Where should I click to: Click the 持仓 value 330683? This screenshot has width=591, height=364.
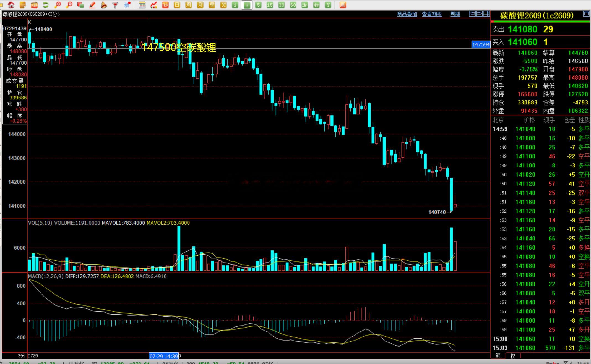pyautogui.click(x=527, y=102)
